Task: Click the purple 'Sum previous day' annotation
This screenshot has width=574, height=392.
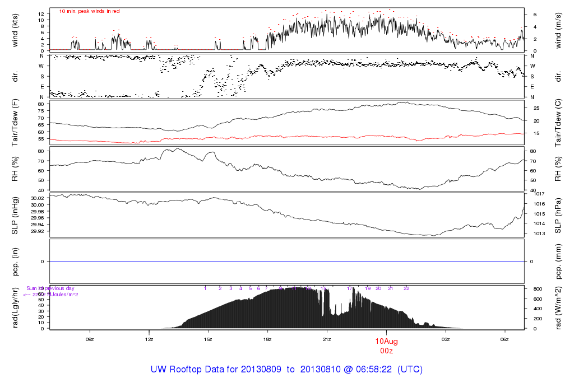Action: [x=50, y=288]
